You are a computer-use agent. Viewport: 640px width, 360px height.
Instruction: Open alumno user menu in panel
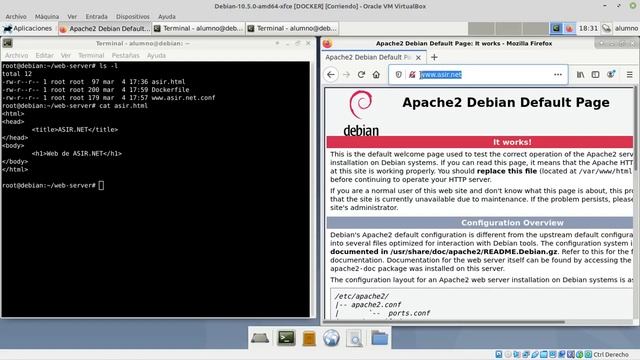pyautogui.click(x=626, y=29)
